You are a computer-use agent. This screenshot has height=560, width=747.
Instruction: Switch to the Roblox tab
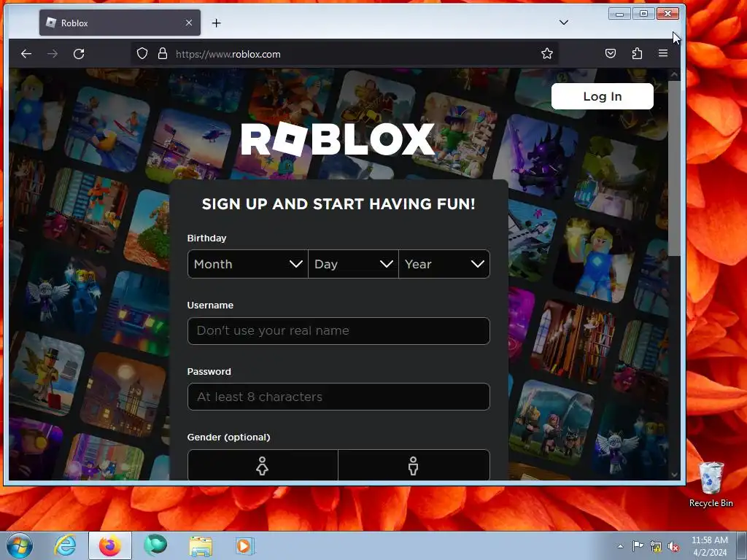coord(120,23)
